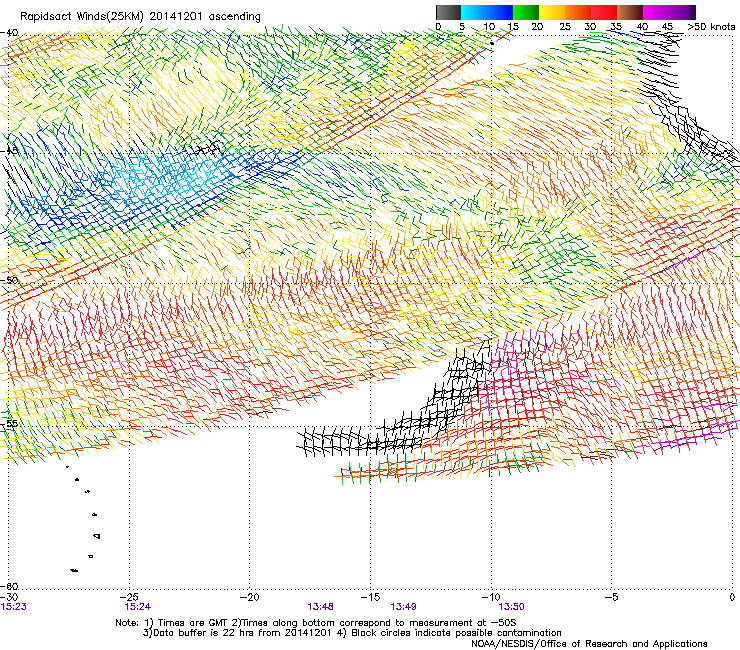
Task: Click the '0' longitude axis label
Action: point(732,597)
